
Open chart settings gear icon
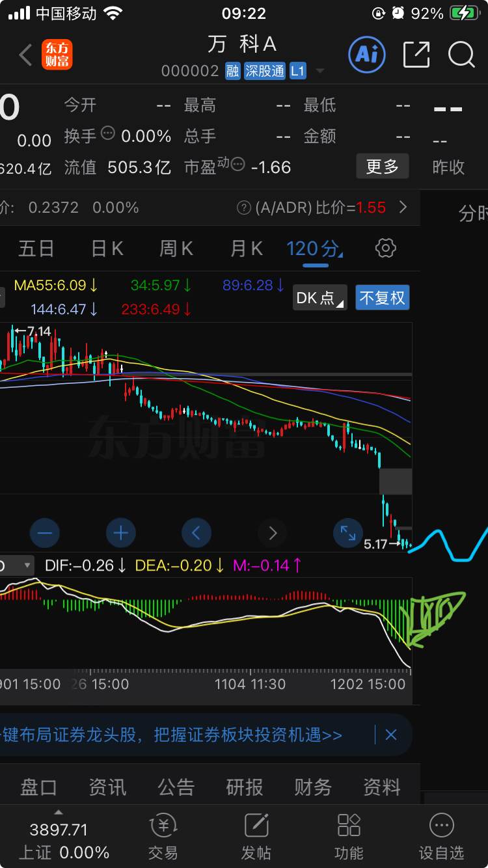coord(386,248)
